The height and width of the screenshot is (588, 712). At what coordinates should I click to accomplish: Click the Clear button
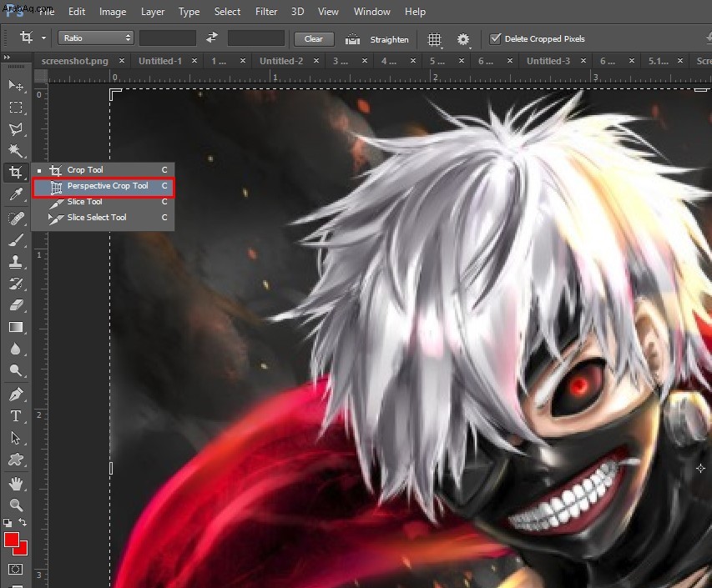coord(314,39)
